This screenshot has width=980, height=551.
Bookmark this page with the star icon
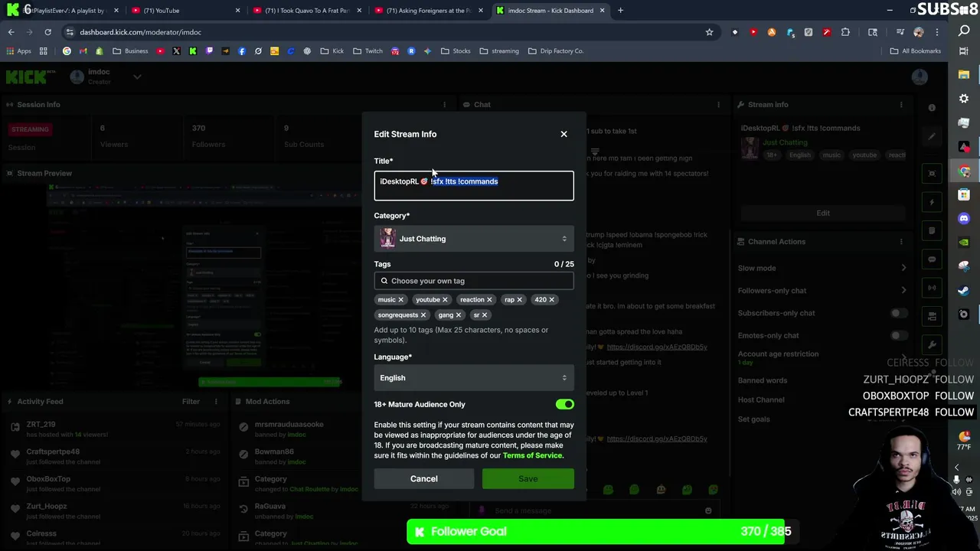709,32
